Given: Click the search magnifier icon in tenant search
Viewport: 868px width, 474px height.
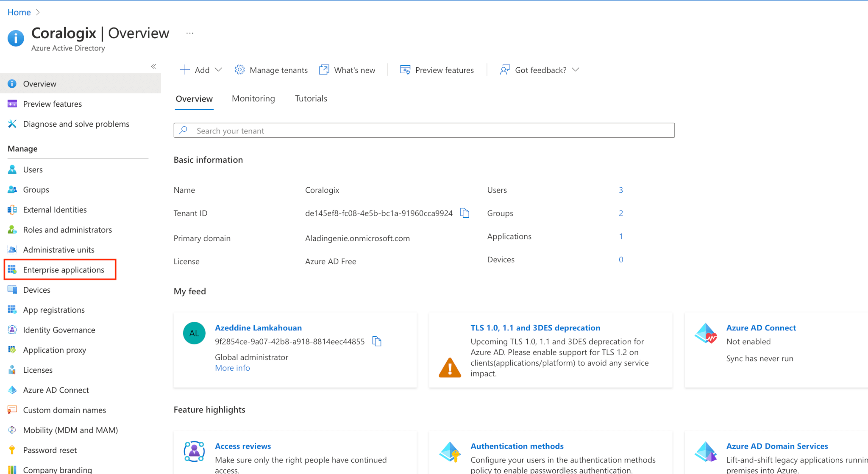Looking at the screenshot, I should 184,130.
